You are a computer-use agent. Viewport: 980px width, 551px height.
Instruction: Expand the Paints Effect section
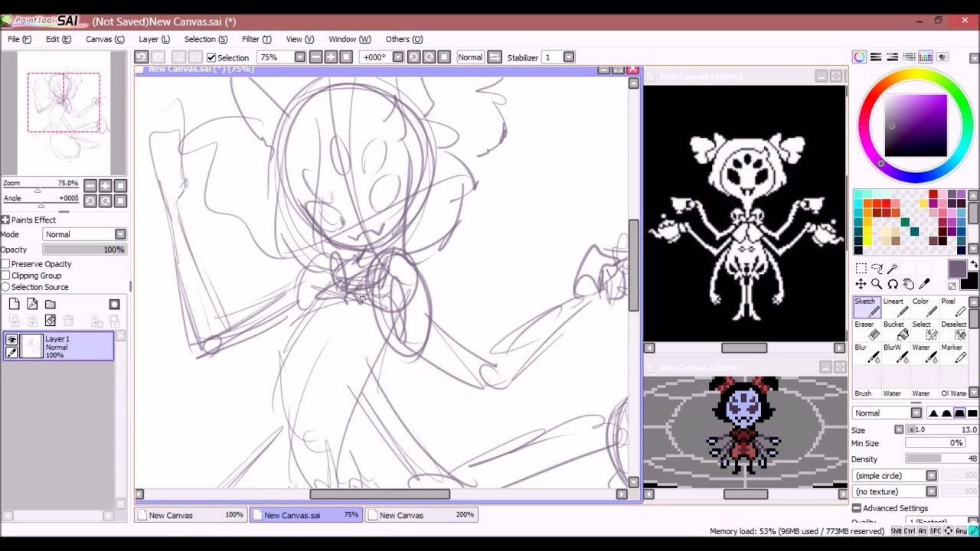(x=5, y=220)
